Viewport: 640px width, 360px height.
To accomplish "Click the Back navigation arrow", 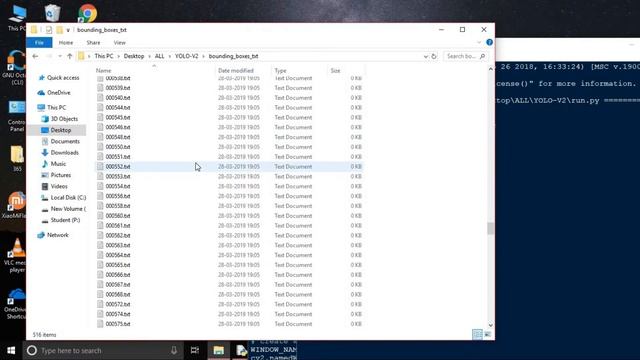I will [x=36, y=56].
